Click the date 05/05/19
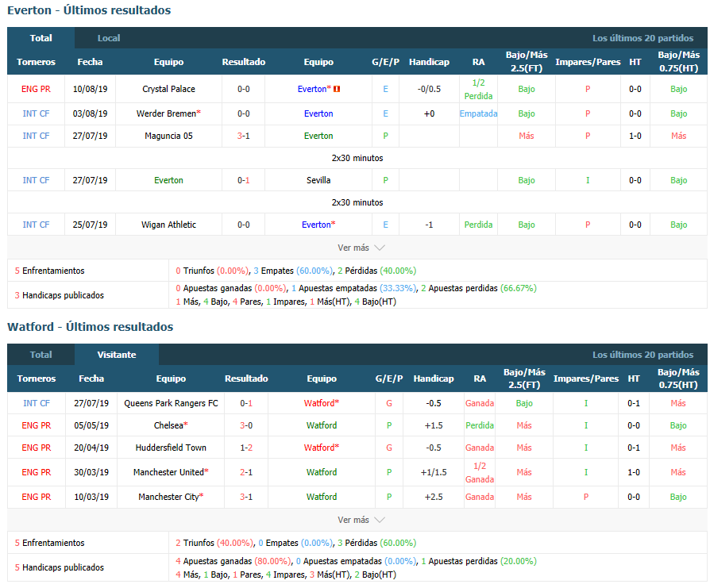This screenshot has width=710, height=588. (91, 425)
